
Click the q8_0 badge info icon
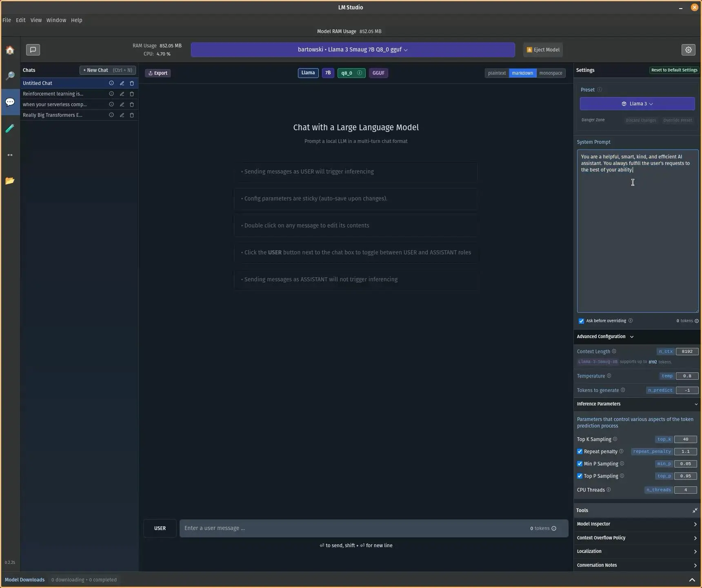coord(360,73)
